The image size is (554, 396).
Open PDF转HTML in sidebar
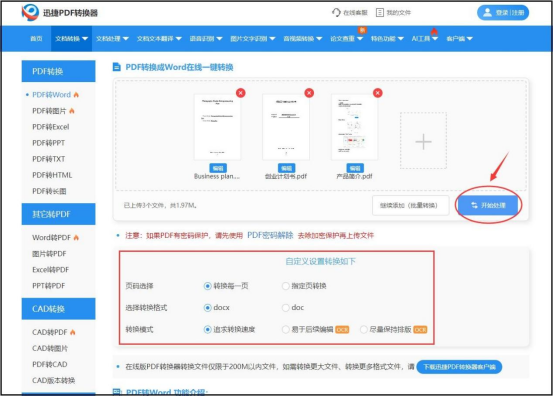tap(52, 175)
